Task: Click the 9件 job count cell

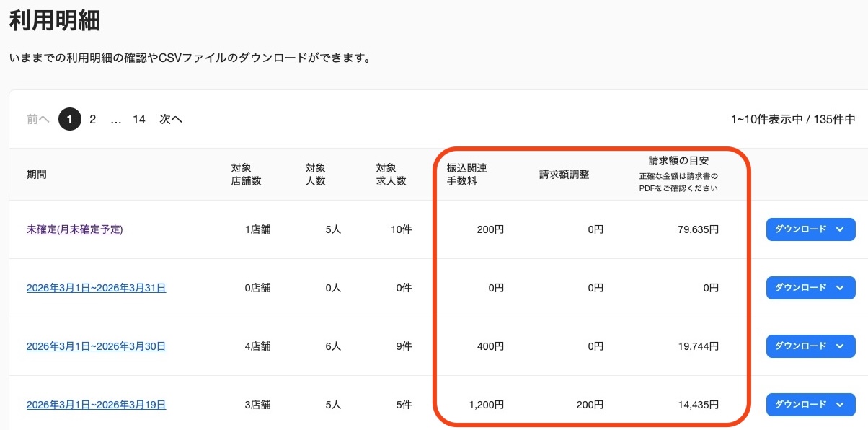Action: pyautogui.click(x=404, y=346)
